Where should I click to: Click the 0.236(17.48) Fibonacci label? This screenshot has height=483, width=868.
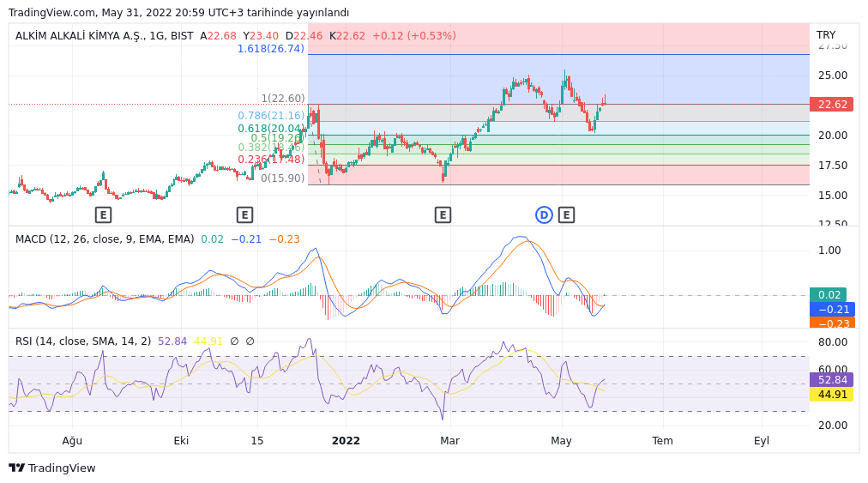point(271,160)
